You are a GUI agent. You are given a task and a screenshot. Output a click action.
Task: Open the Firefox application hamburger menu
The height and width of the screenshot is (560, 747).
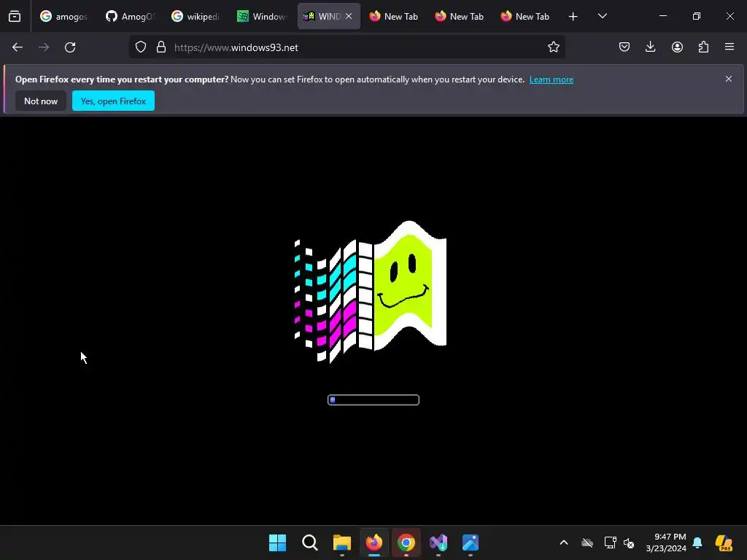click(729, 47)
